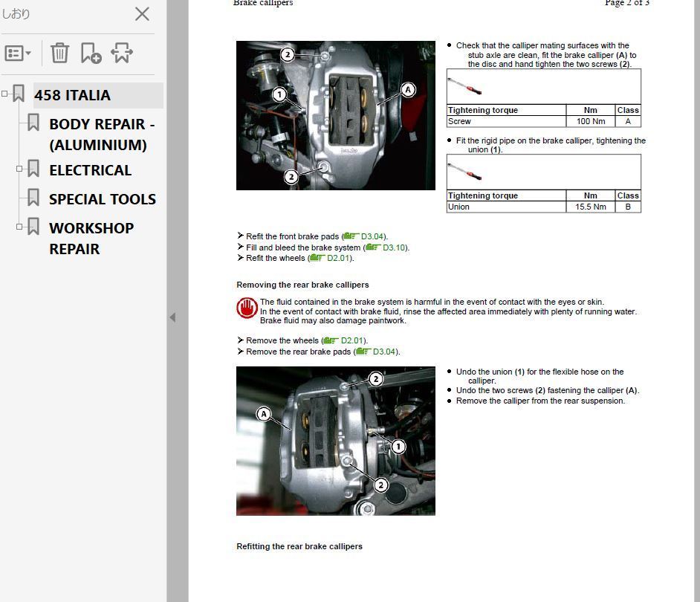Click the bookmark icon beside WORKSHOP REPAIR
This screenshot has height=602, width=700.
(x=33, y=227)
